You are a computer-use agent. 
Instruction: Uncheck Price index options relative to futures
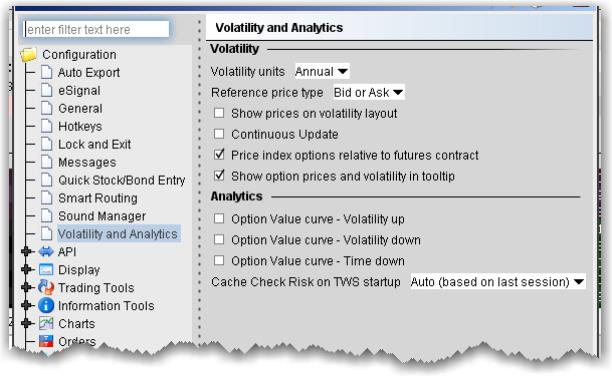tap(219, 155)
